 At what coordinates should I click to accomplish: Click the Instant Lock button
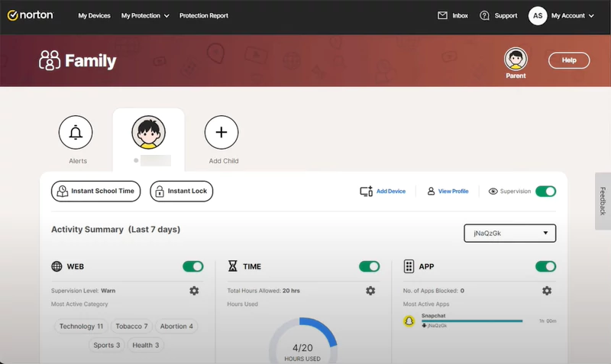coord(181,192)
